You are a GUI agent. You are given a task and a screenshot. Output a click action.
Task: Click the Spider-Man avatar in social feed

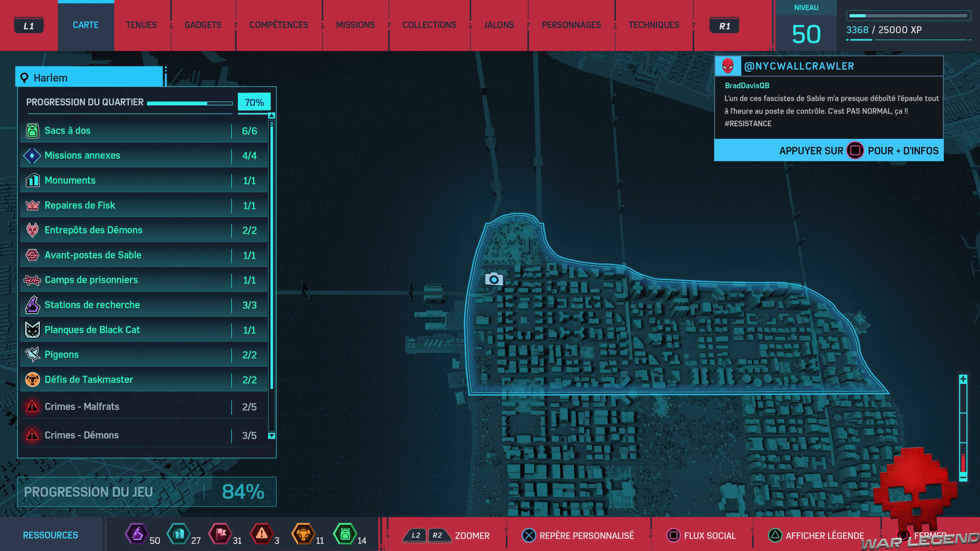[x=728, y=66]
